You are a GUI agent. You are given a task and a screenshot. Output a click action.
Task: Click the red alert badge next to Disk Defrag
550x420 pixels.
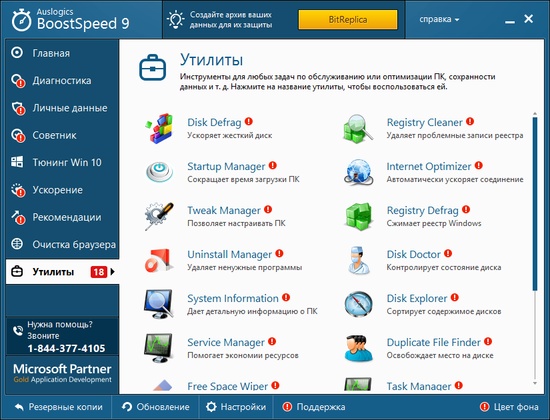coord(249,121)
